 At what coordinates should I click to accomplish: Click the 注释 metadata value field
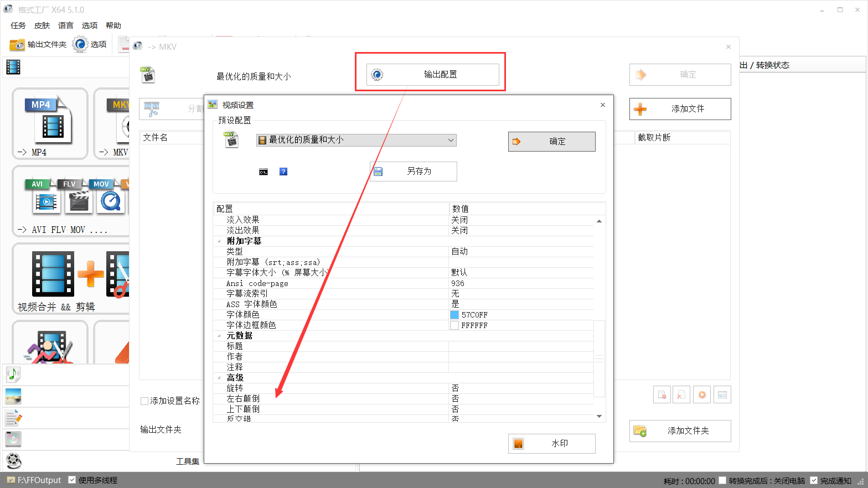click(521, 367)
